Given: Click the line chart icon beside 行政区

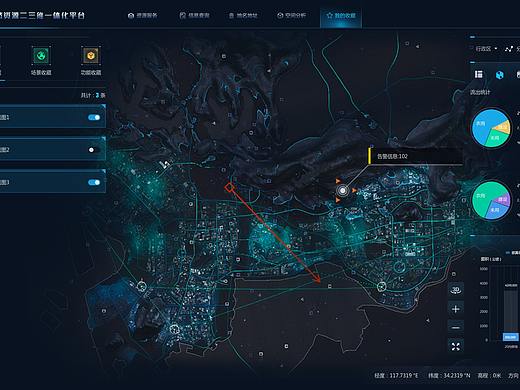Looking at the screenshot, I should coord(509,49).
